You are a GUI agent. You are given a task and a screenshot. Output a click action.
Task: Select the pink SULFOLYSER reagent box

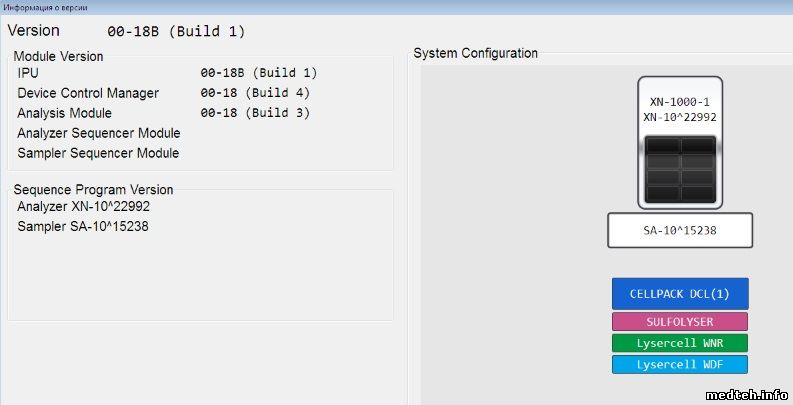pos(680,322)
